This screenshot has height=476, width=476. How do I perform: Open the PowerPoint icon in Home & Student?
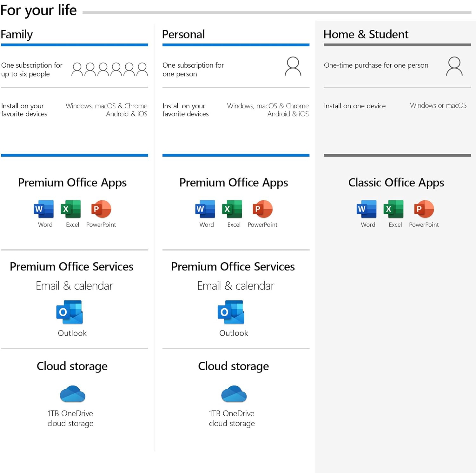[424, 209]
